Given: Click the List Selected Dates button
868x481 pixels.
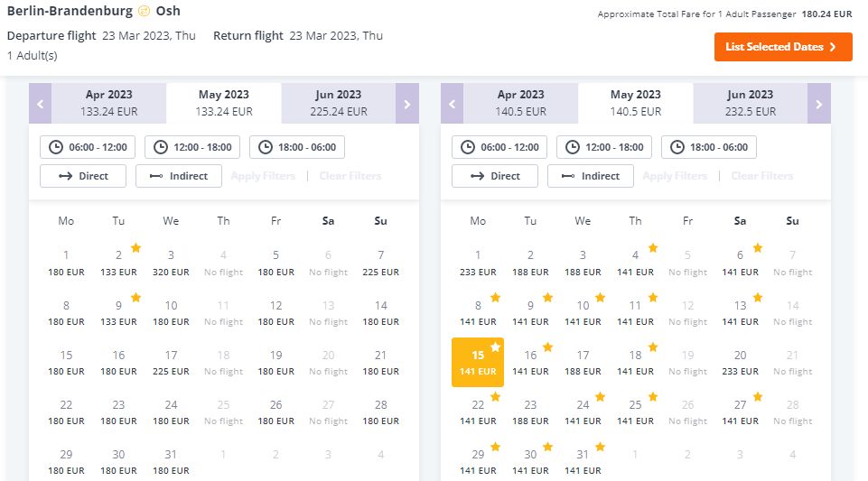Looking at the screenshot, I should [x=783, y=47].
